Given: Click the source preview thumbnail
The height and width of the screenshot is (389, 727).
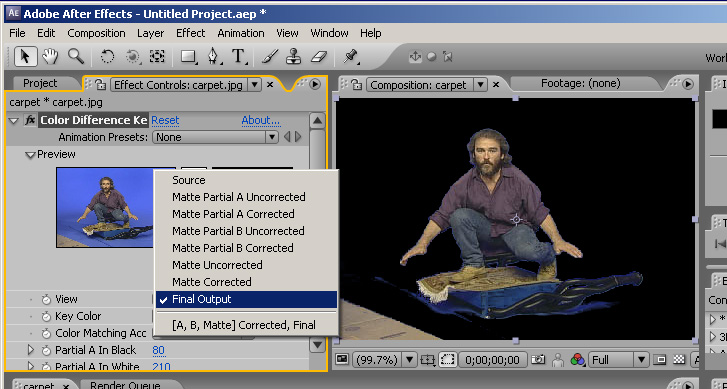Looking at the screenshot, I should tap(105, 207).
